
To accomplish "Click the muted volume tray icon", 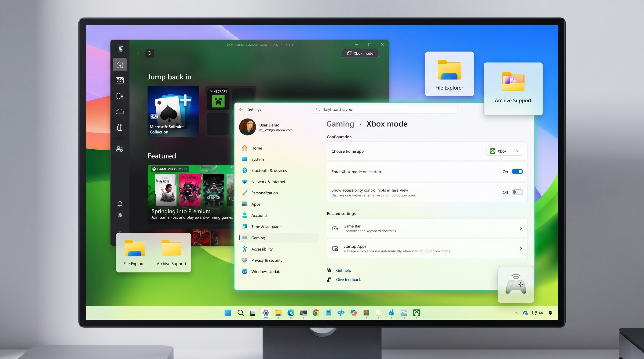I will [541, 313].
